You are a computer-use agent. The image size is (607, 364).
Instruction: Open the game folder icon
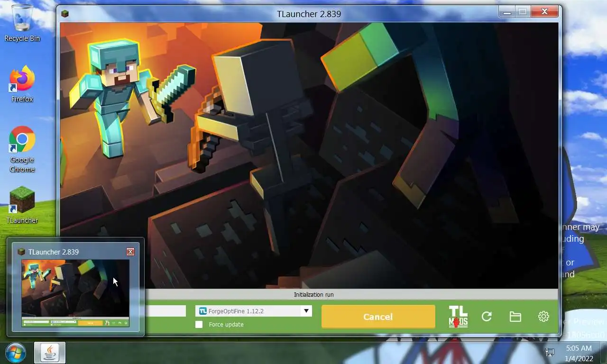[x=515, y=317]
